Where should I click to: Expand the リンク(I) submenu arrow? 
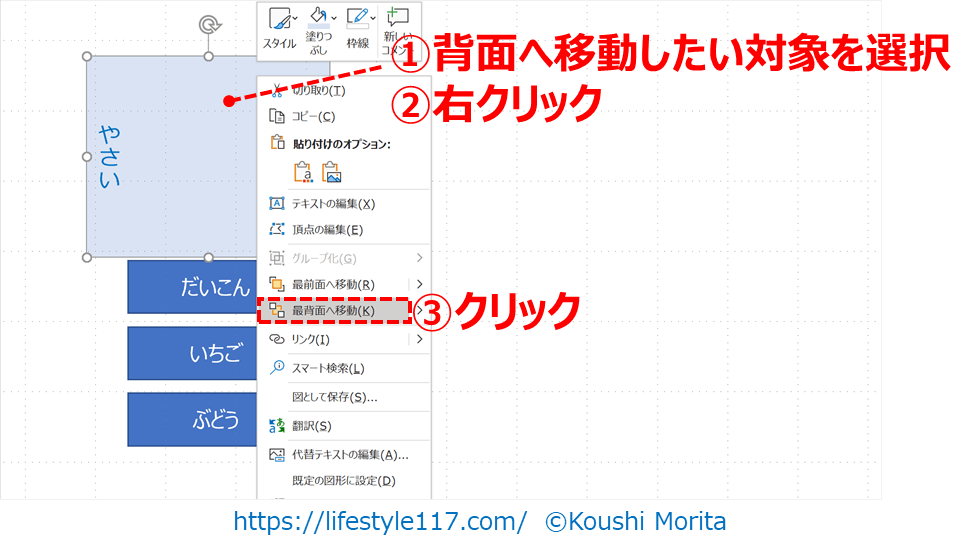pyautogui.click(x=420, y=339)
